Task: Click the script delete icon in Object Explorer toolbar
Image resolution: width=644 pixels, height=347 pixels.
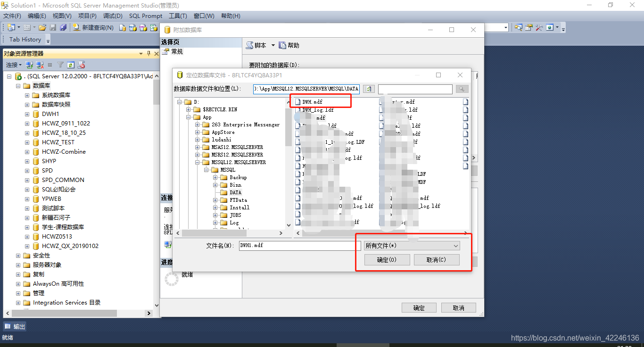Action: [x=81, y=65]
